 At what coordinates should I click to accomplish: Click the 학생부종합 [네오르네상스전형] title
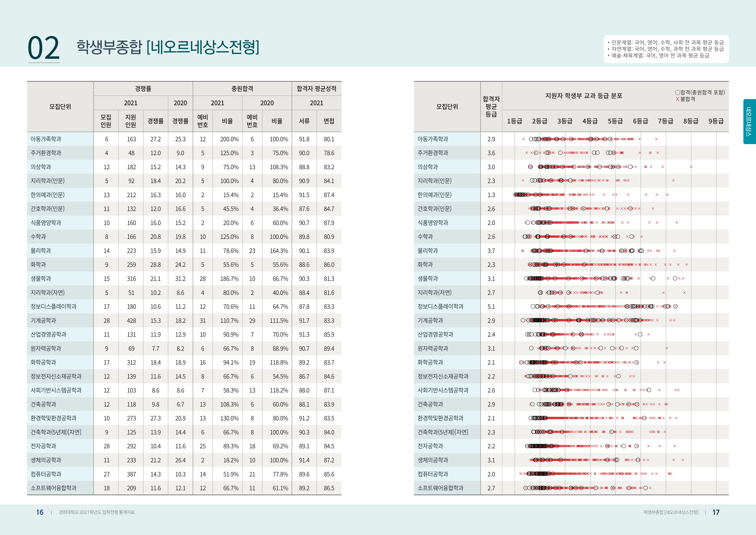pyautogui.click(x=168, y=47)
